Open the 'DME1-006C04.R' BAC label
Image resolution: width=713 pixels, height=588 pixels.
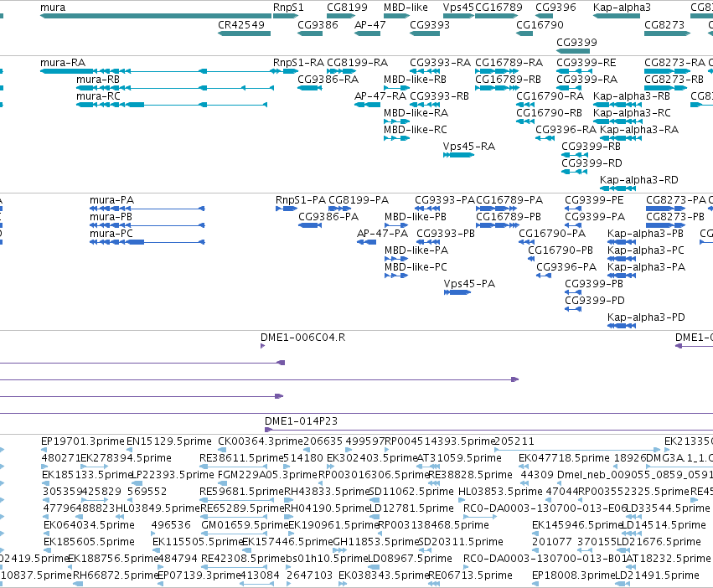tap(302, 338)
